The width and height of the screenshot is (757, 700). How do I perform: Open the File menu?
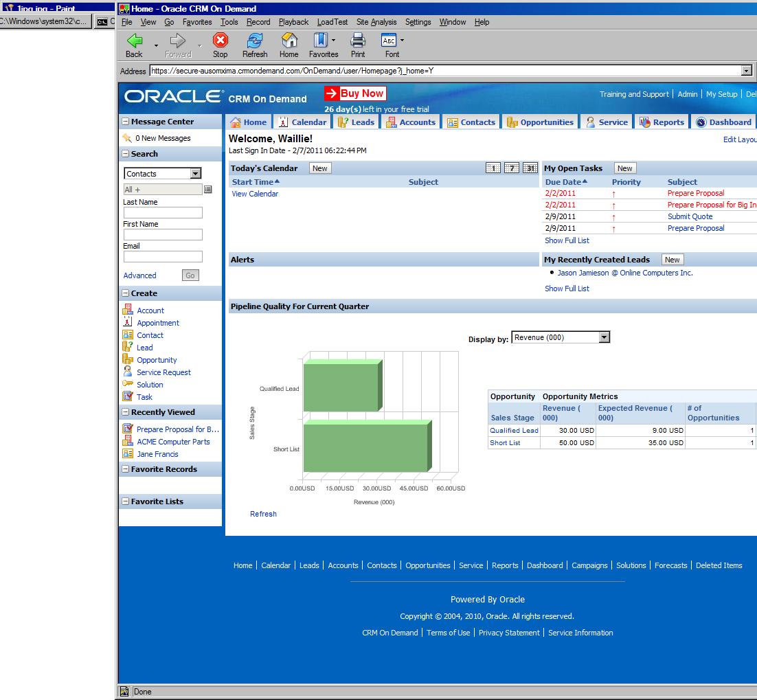point(127,22)
